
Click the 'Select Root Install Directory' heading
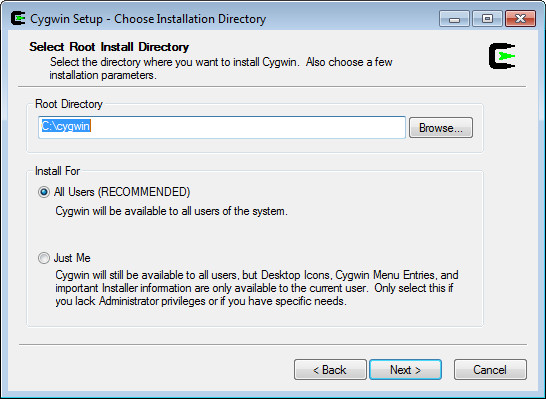point(109,47)
